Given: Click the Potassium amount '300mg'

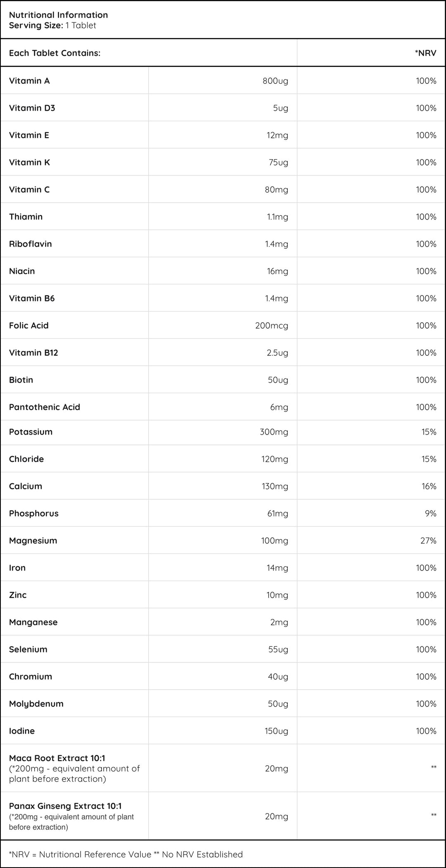Looking at the screenshot, I should (x=274, y=432).
